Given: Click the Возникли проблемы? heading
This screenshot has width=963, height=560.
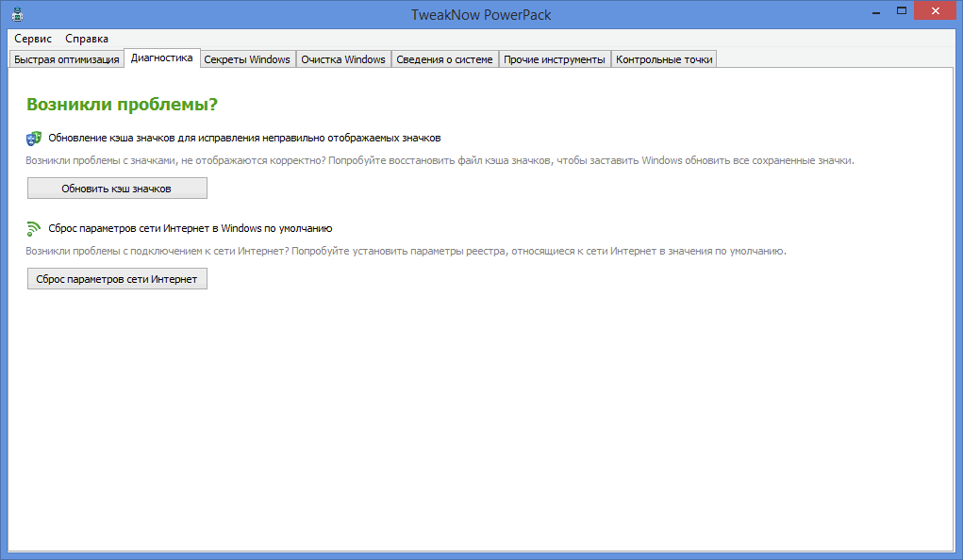Looking at the screenshot, I should [x=123, y=105].
